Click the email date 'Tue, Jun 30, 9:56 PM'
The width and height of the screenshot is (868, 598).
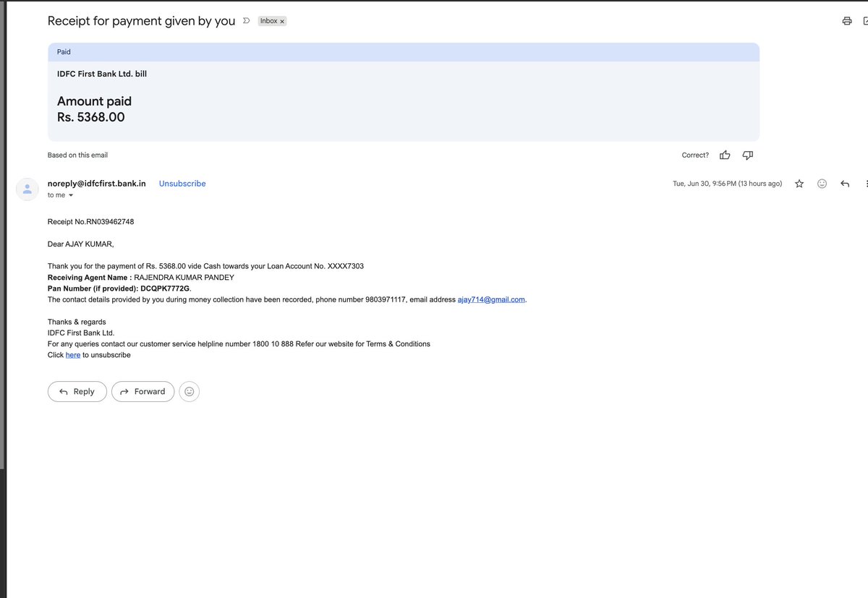click(x=705, y=184)
